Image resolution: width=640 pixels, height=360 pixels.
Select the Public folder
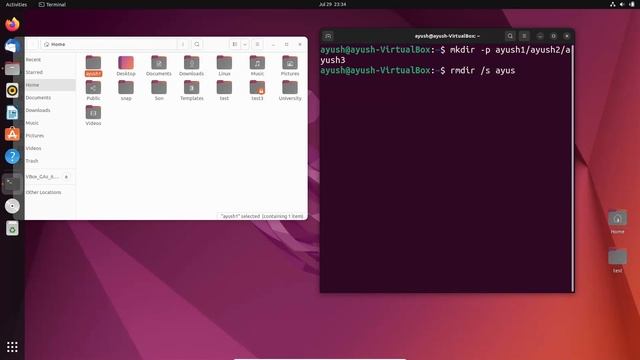click(x=93, y=91)
